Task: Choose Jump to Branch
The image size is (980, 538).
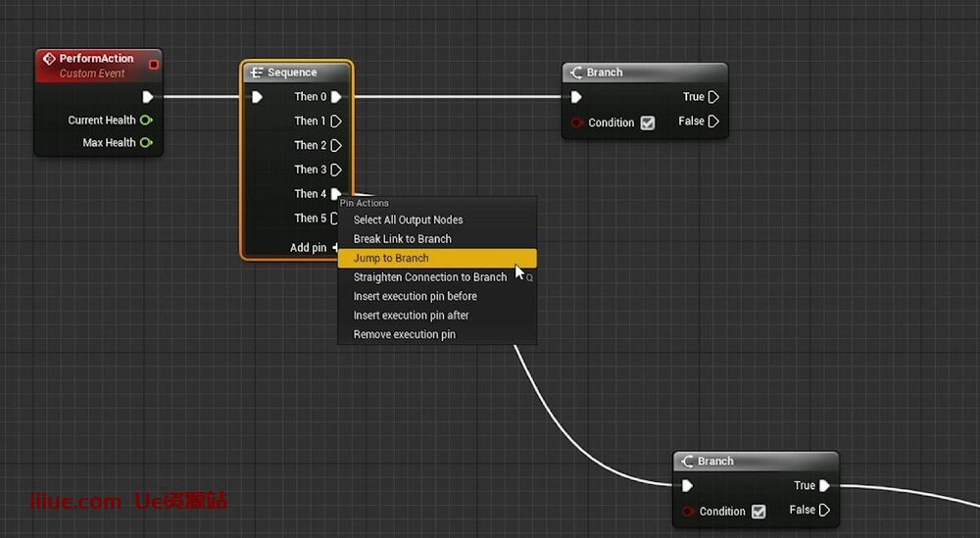Action: click(x=437, y=258)
